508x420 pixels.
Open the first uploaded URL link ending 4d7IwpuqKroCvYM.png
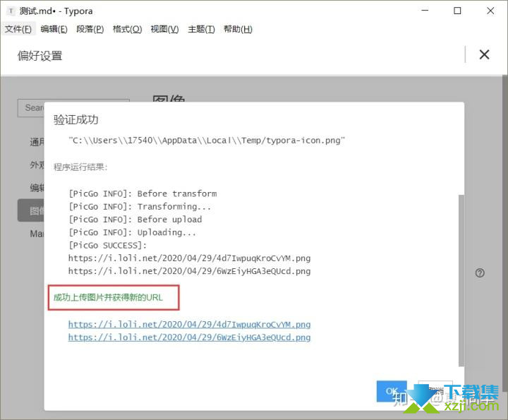pyautogui.click(x=189, y=325)
